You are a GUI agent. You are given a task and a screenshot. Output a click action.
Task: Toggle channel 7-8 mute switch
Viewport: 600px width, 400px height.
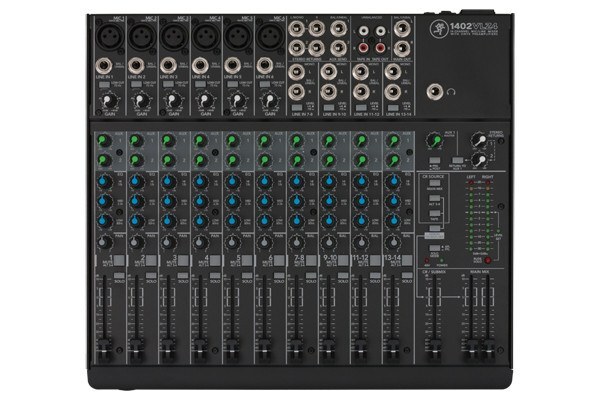(x=312, y=261)
